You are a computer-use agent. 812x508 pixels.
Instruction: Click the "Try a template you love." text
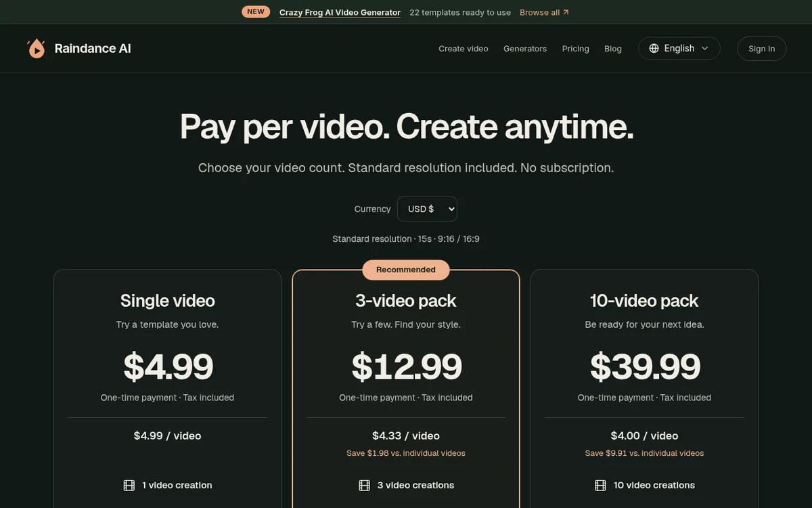pyautogui.click(x=168, y=324)
